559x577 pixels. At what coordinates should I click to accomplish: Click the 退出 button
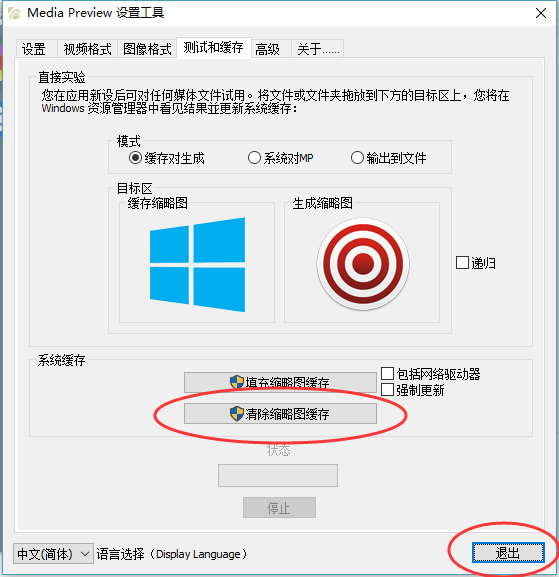click(x=508, y=553)
